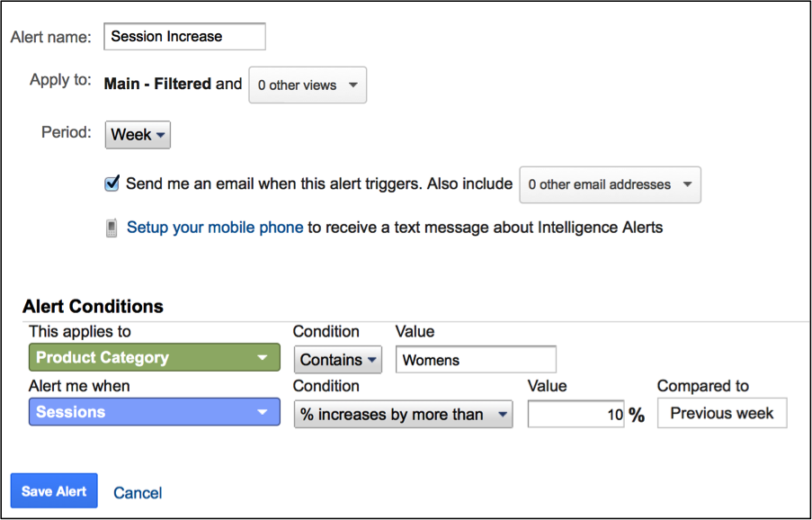Click the Womens value text field
The width and height of the screenshot is (812, 520).
tap(476, 359)
